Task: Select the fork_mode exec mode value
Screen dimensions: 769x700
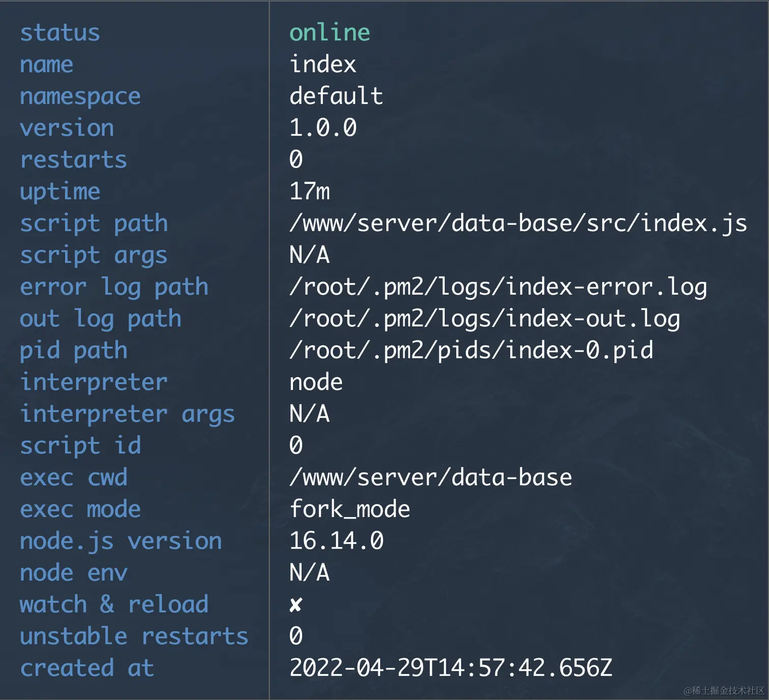Action: tap(349, 509)
